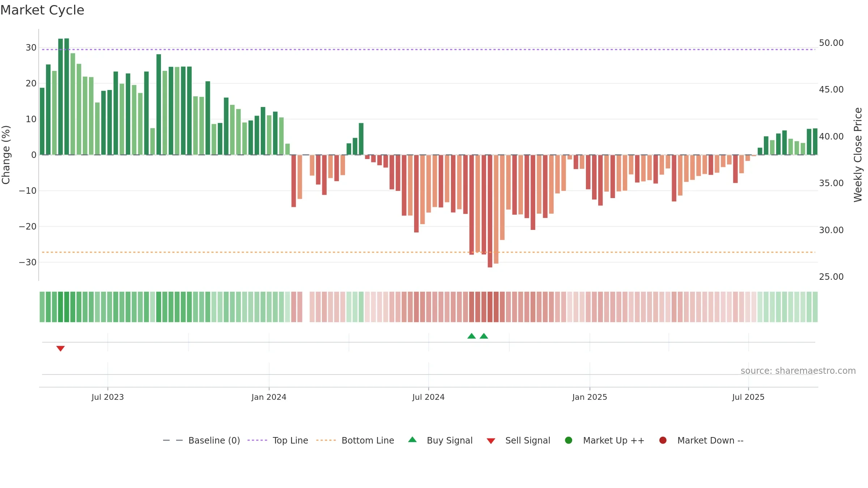Screen dimensions: 868x488
Task: Toggle Market Up ++ legend entry
Action: pyautogui.click(x=605, y=440)
